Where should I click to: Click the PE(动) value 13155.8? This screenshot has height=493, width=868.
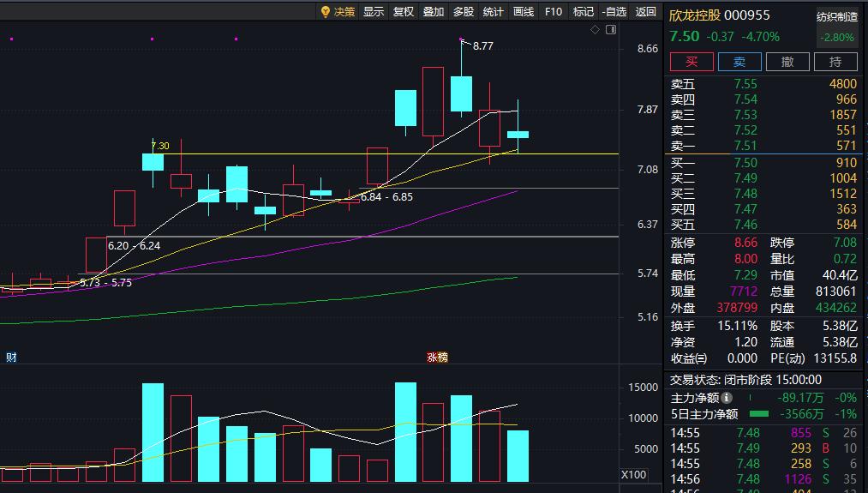tap(835, 358)
